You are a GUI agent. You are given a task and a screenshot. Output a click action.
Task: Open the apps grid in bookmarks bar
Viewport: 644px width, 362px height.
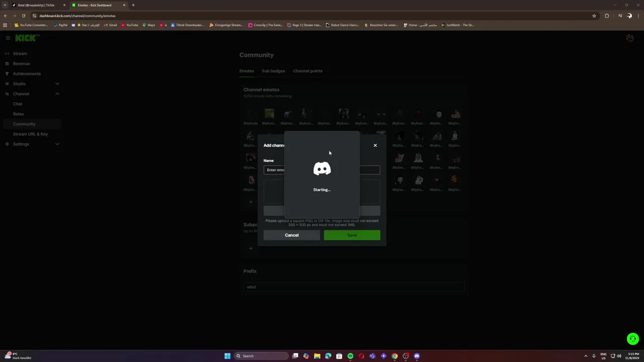click(x=5, y=25)
